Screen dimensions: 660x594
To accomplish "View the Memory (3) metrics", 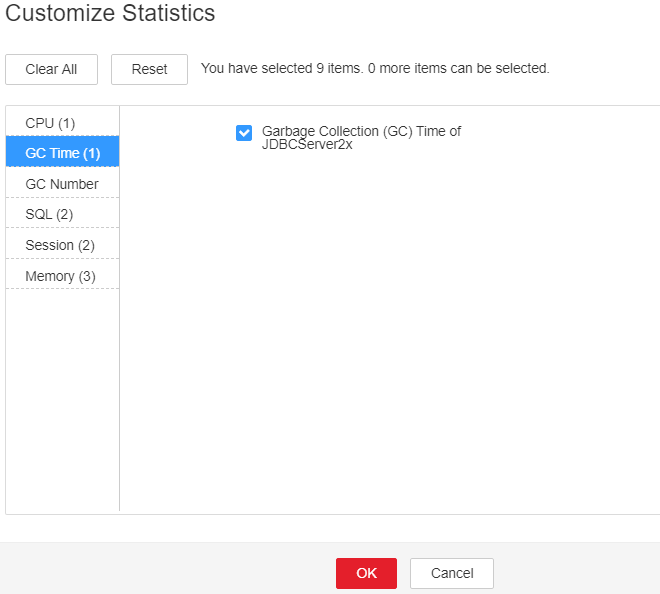I will click(x=62, y=274).
